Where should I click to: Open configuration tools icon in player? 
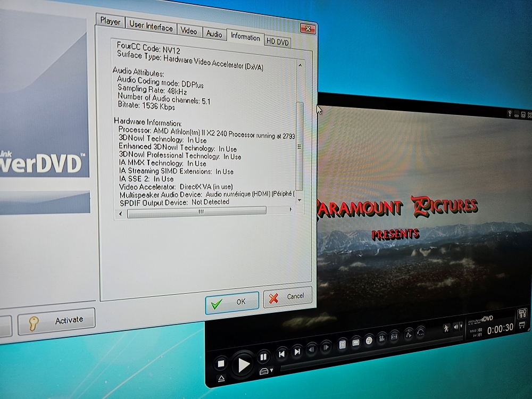[522, 313]
